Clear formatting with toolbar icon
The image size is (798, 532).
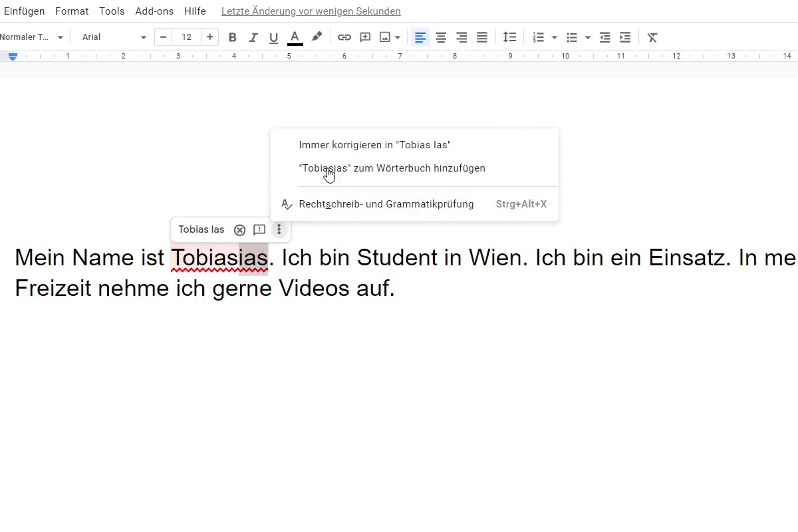[x=652, y=37]
